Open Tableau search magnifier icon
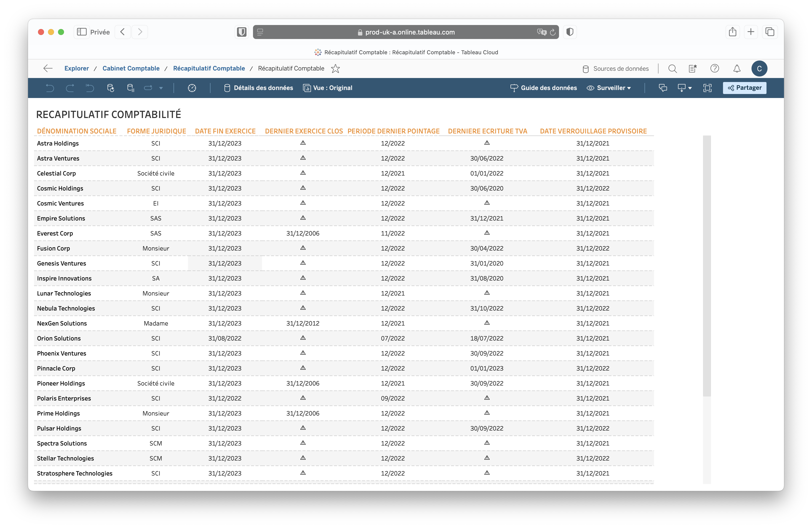 672,68
